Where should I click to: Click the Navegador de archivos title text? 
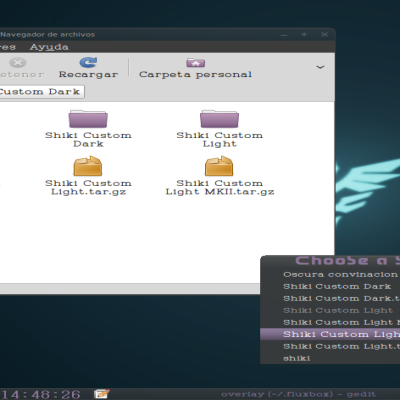(48, 34)
